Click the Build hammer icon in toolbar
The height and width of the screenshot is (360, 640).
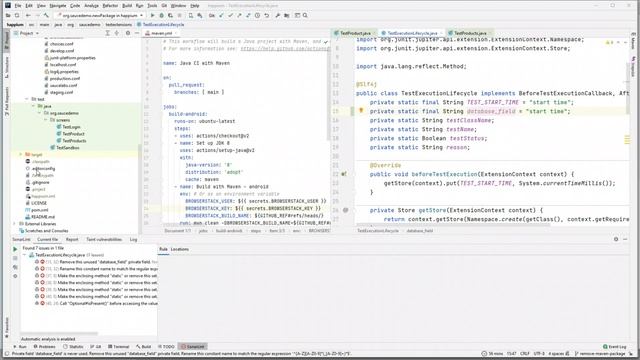[46, 16]
